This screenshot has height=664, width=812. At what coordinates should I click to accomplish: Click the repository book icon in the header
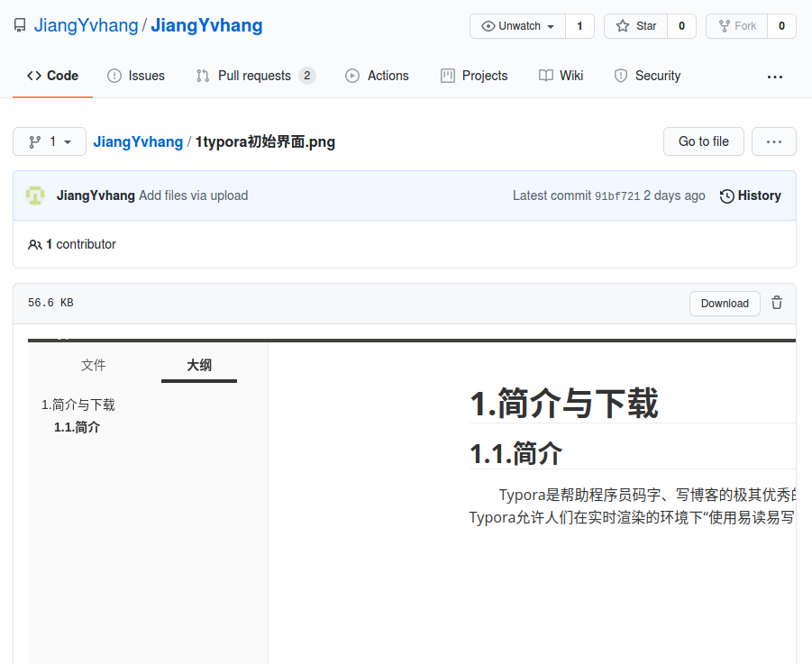[x=19, y=24]
